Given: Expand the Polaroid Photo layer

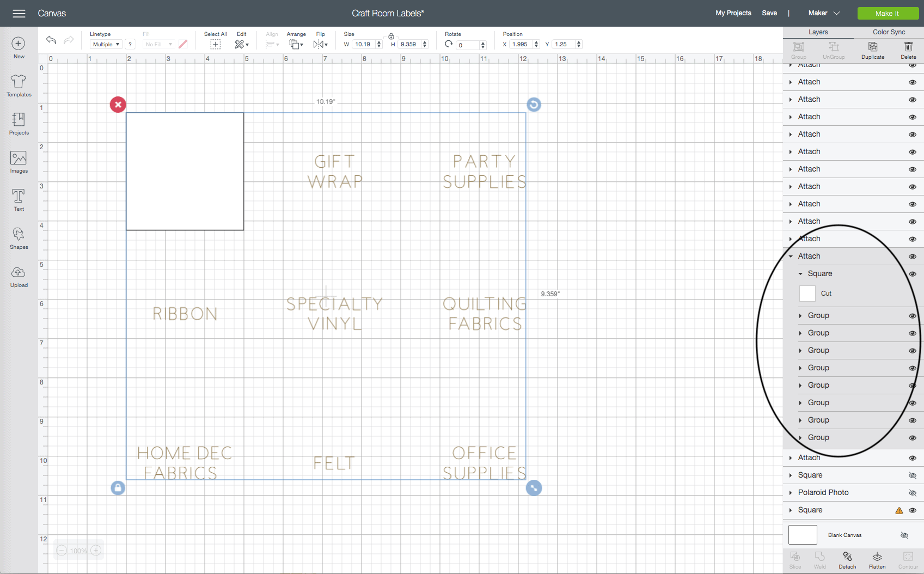Looking at the screenshot, I should (x=791, y=493).
